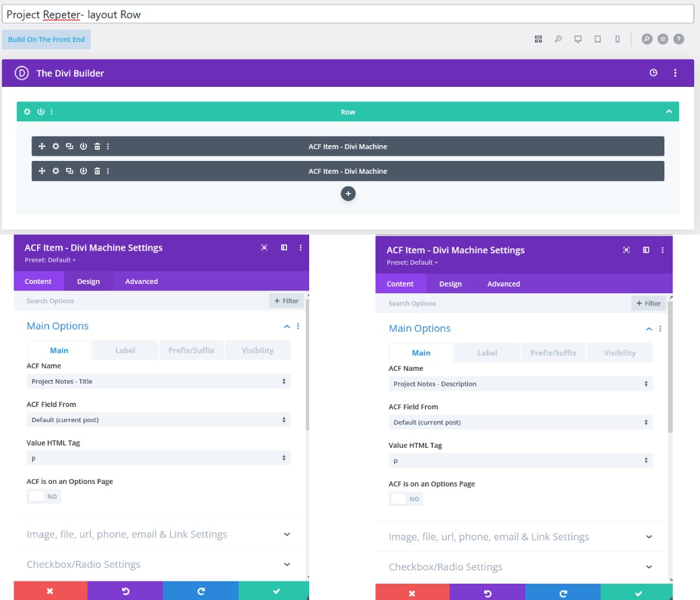Click the move icon on first ACF Item module

pos(42,146)
